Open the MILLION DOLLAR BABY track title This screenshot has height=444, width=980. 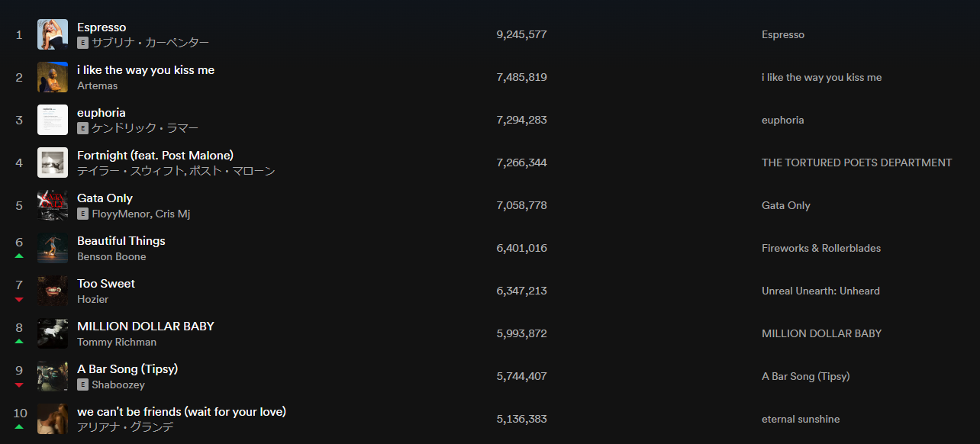pyautogui.click(x=146, y=326)
